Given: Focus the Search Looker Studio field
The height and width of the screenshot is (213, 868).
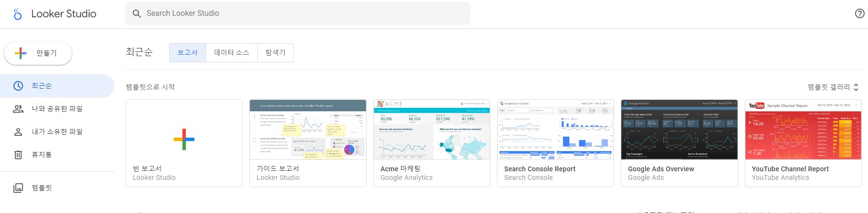Looking at the screenshot, I should click(298, 13).
